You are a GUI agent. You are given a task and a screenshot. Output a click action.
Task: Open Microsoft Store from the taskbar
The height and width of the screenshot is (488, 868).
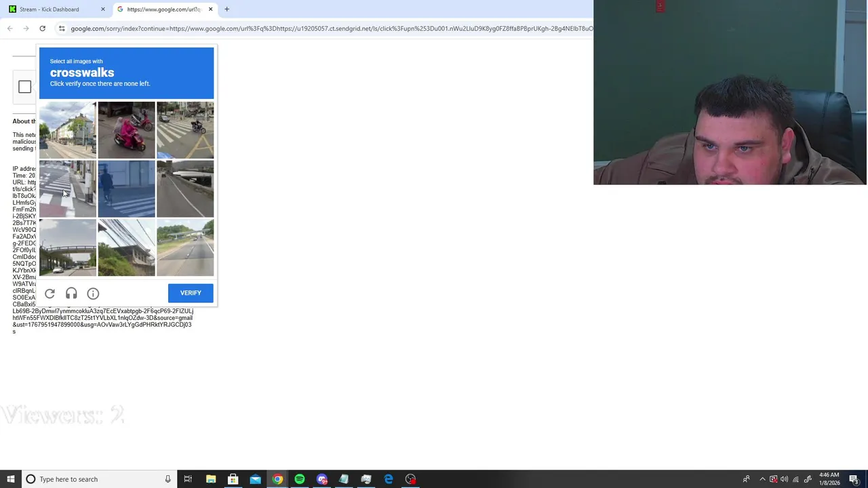pyautogui.click(x=233, y=479)
